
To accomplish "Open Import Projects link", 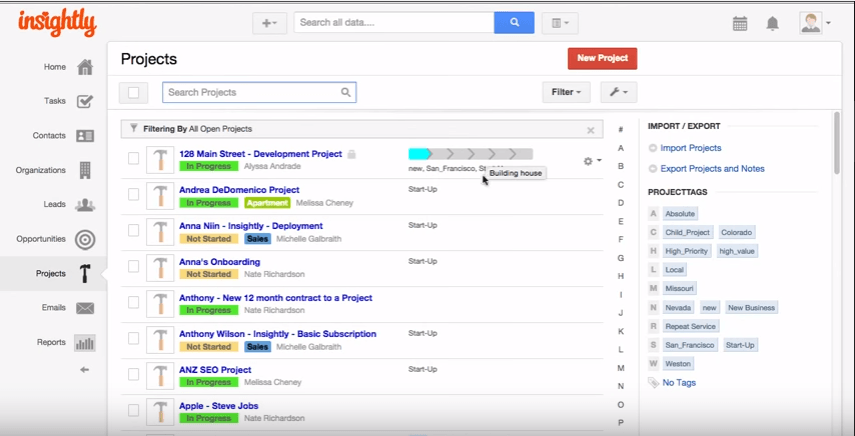I will click(x=690, y=148).
